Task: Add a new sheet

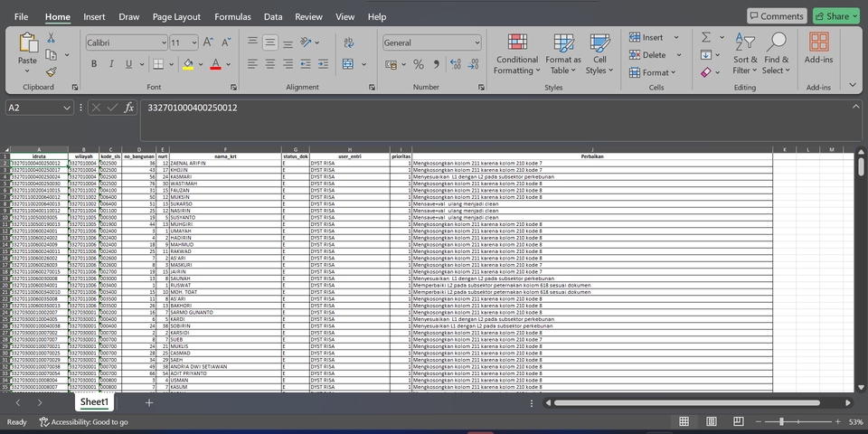Action: 149,402
